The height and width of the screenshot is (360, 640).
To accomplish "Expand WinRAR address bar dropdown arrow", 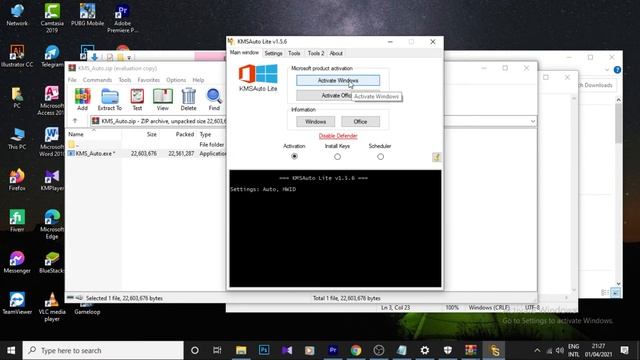I will [533, 121].
